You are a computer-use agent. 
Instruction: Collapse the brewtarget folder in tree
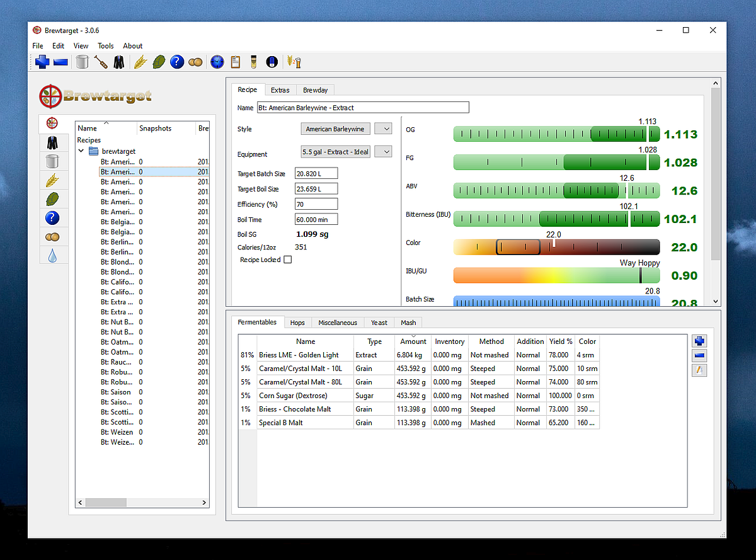(81, 151)
